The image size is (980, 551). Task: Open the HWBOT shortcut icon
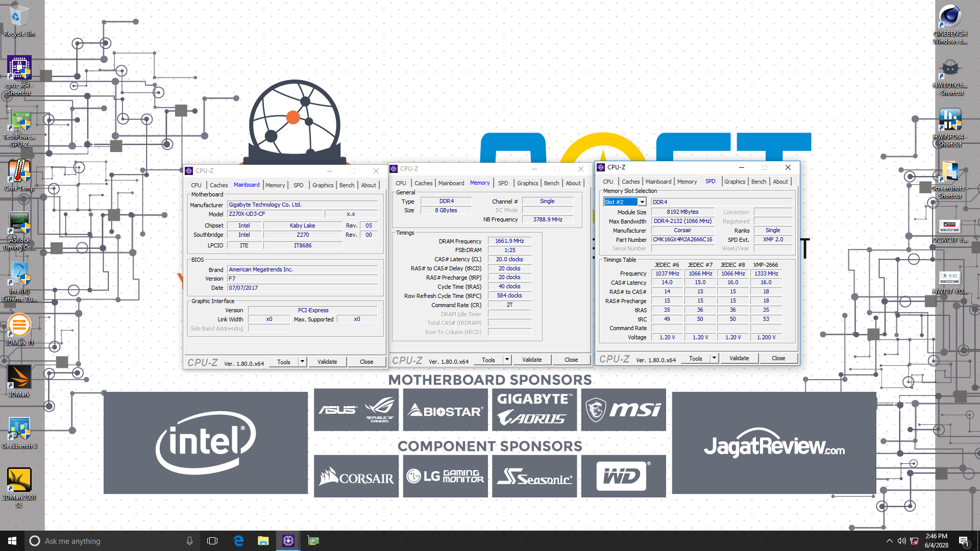[x=950, y=76]
